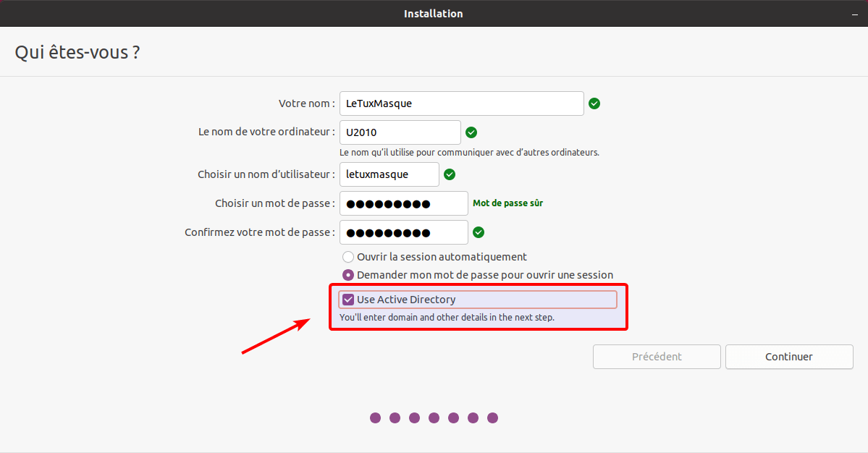
Task: Focus the Votre nom text field
Action: [461, 103]
